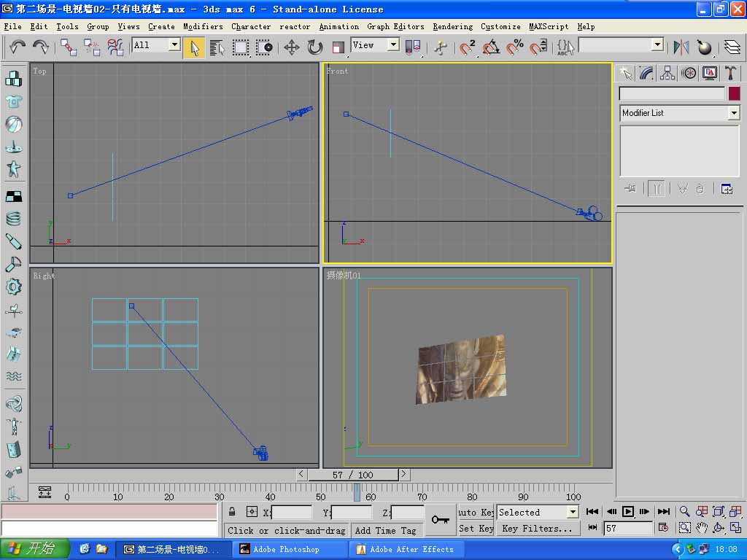
Task: Create a reactor Motor helper
Action: 13,287
